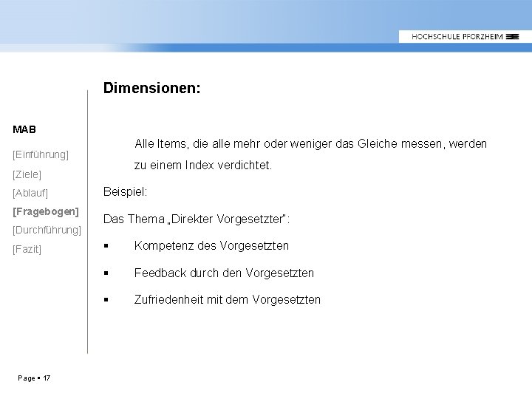This screenshot has height=399, width=532.
Task: Click the Hochschule Pforzheim logo
Action: [x=465, y=37]
